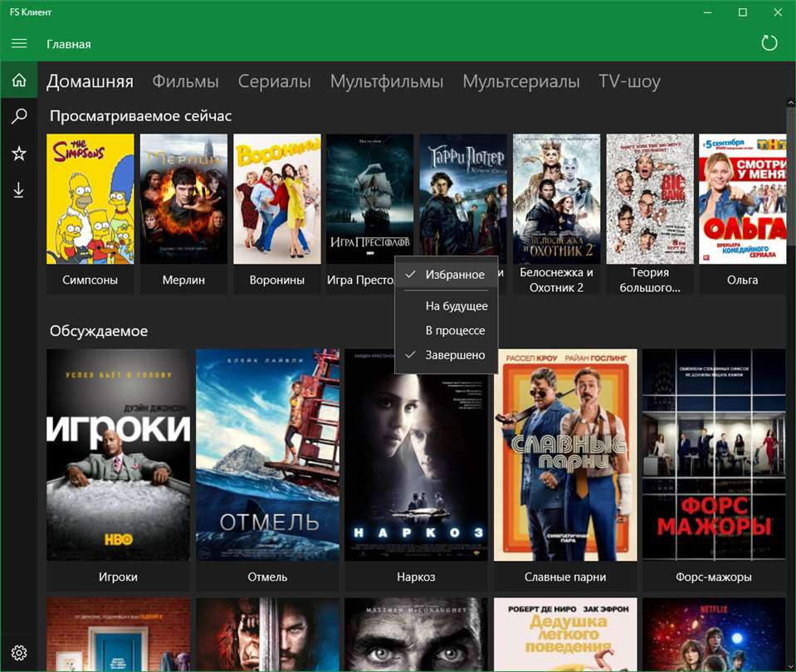Select В процессе in context menu

point(447,330)
